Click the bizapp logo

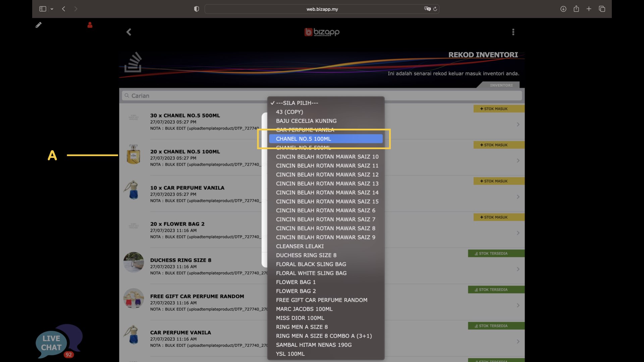pos(322,32)
